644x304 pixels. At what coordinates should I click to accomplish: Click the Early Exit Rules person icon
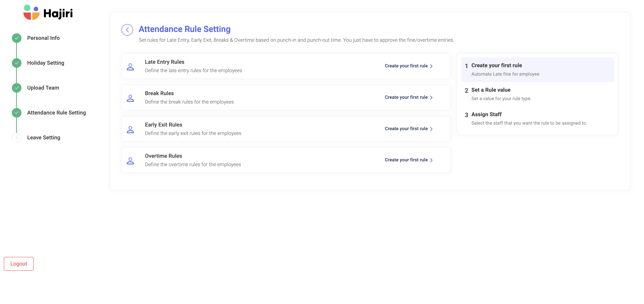[x=130, y=129]
